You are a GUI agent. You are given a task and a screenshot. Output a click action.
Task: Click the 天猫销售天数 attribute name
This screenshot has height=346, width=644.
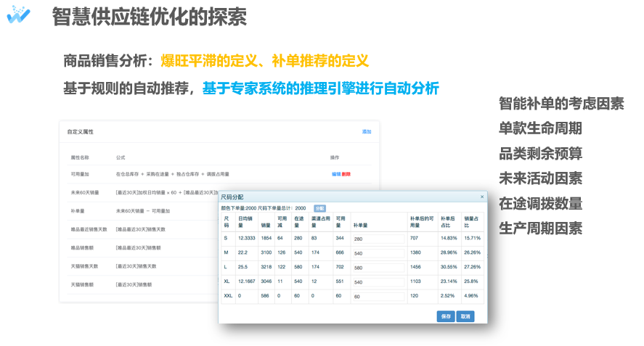pos(84,266)
